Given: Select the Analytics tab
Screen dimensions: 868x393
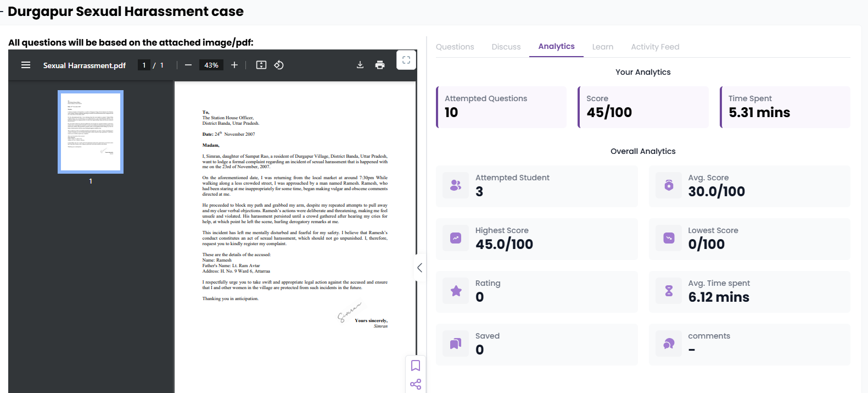Looking at the screenshot, I should (556, 47).
